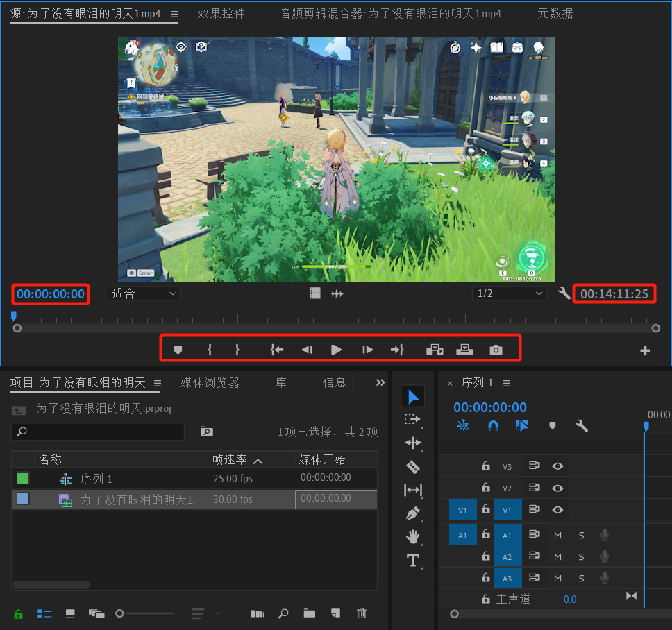Screen dimensions: 672x630
Task: Step back one frame
Action: tap(308, 350)
